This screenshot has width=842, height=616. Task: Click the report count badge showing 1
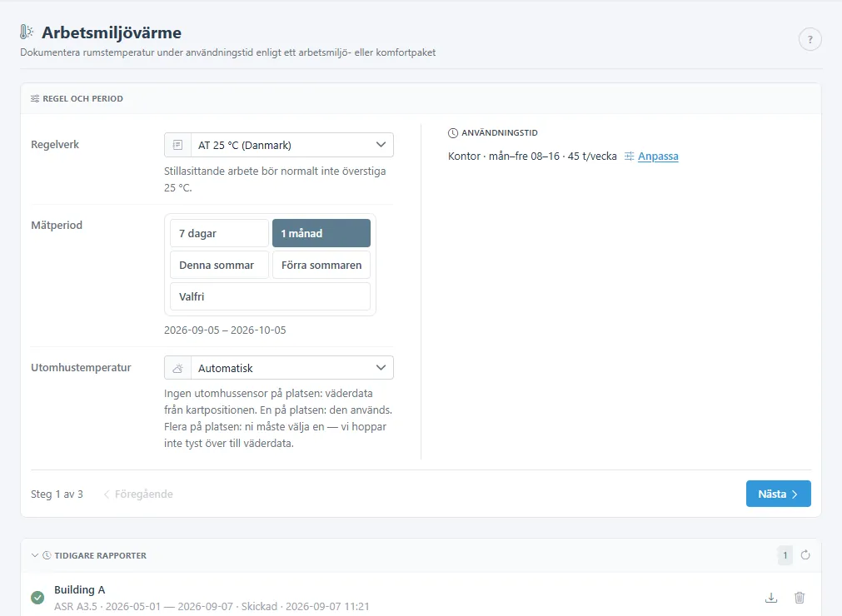pos(785,555)
